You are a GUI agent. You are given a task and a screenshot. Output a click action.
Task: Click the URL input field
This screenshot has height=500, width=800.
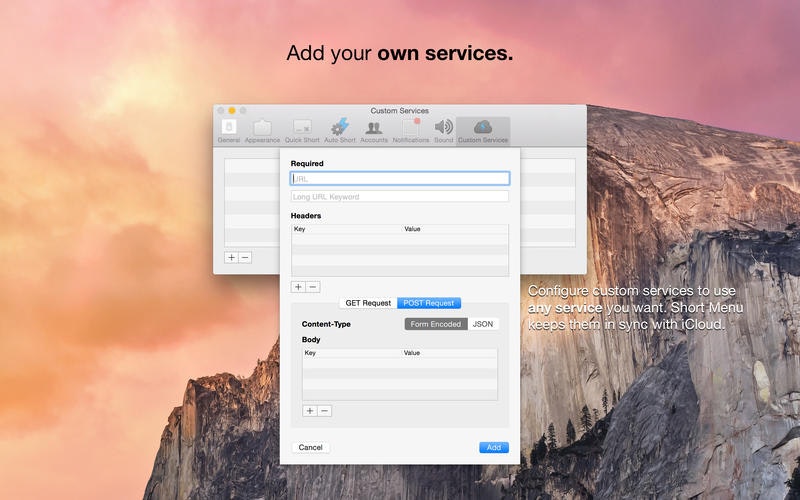pyautogui.click(x=400, y=179)
